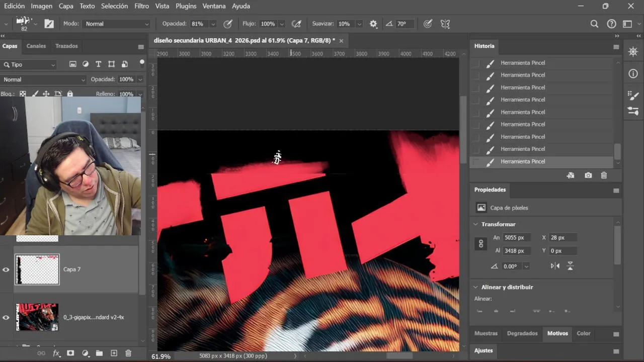Viewport: 644px width, 362px height.
Task: Delete layer using Layers panel trash icon
Action: (x=128, y=353)
